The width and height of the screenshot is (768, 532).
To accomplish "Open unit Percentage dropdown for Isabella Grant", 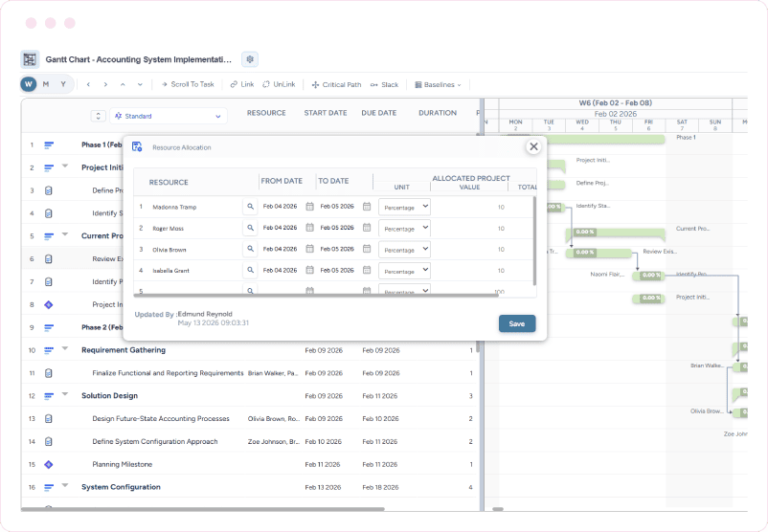I will tap(404, 271).
